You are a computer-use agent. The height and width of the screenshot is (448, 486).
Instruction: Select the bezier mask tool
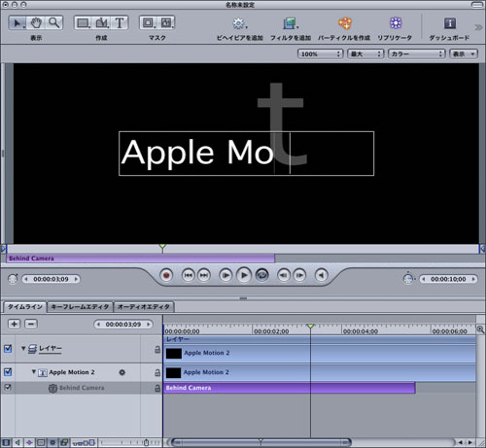(x=166, y=22)
